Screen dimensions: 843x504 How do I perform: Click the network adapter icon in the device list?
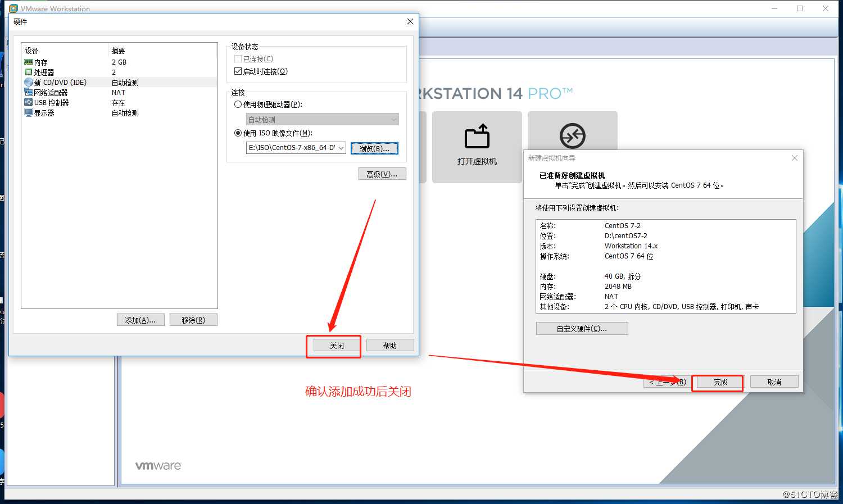pyautogui.click(x=29, y=92)
